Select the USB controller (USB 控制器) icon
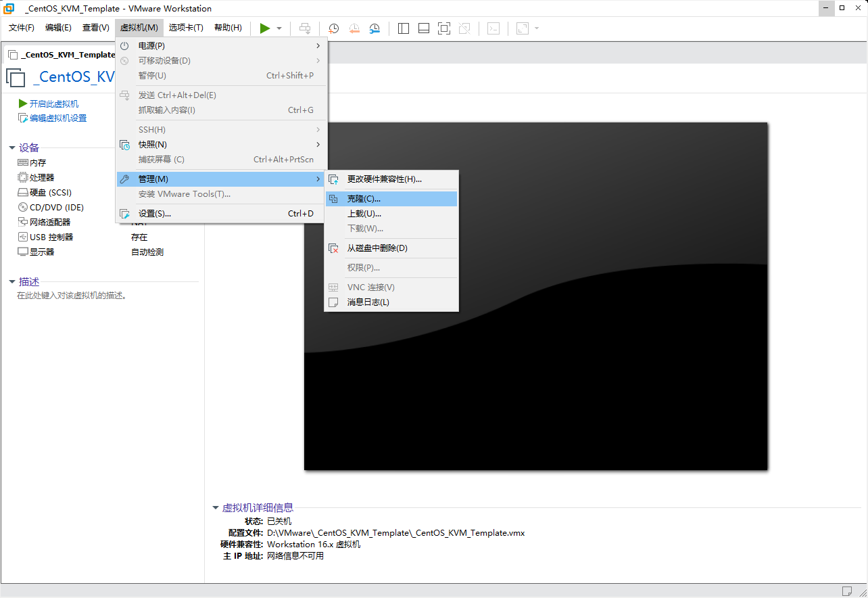 click(x=23, y=237)
